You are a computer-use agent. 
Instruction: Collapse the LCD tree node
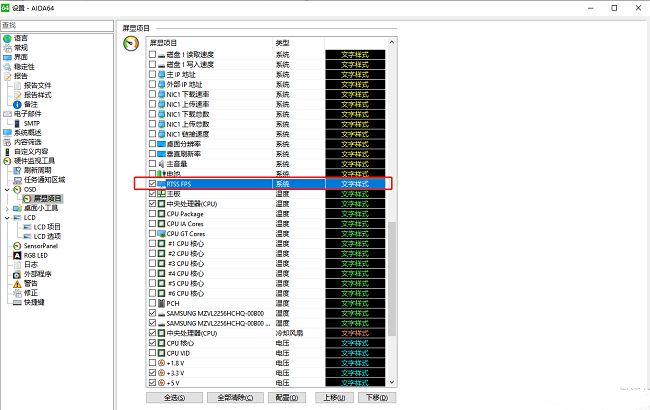pyautogui.click(x=7, y=218)
